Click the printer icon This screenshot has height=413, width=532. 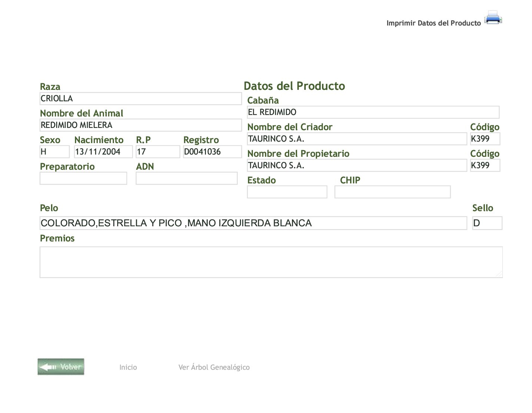point(493,18)
